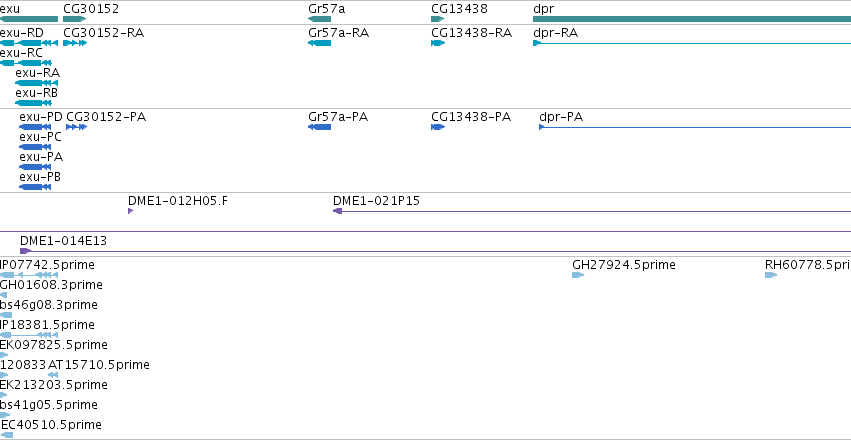Click the bs41g05.5prime EST label
The image size is (851, 440).
pos(49,405)
